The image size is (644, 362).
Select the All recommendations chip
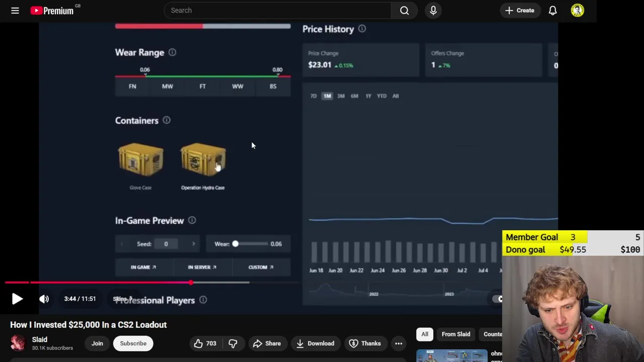(425, 334)
